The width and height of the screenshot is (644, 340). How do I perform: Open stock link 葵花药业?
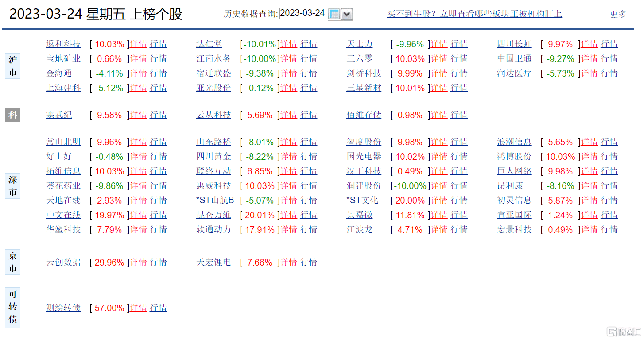click(x=63, y=186)
